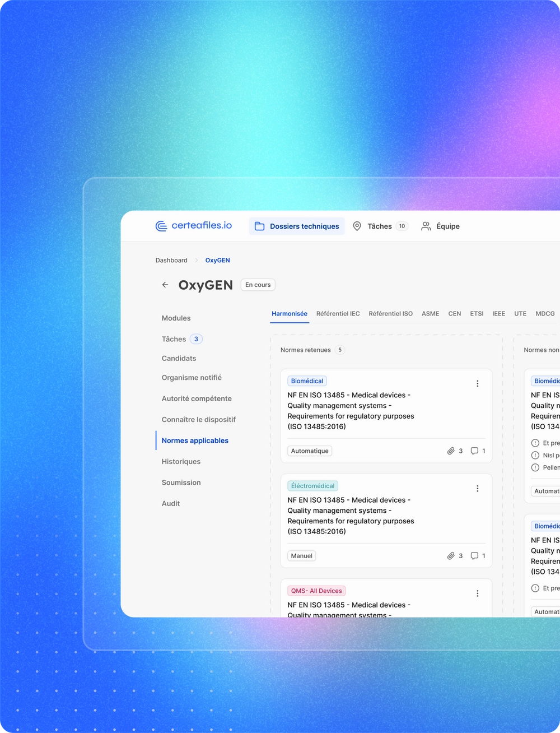This screenshot has height=733, width=560.
Task: Click the attachment paperclip icon on the Éléctromédical card
Action: point(451,556)
